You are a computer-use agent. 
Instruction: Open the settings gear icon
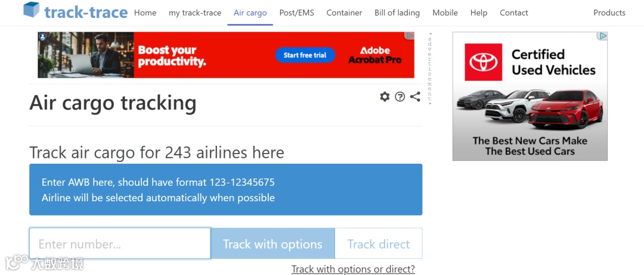(x=385, y=96)
